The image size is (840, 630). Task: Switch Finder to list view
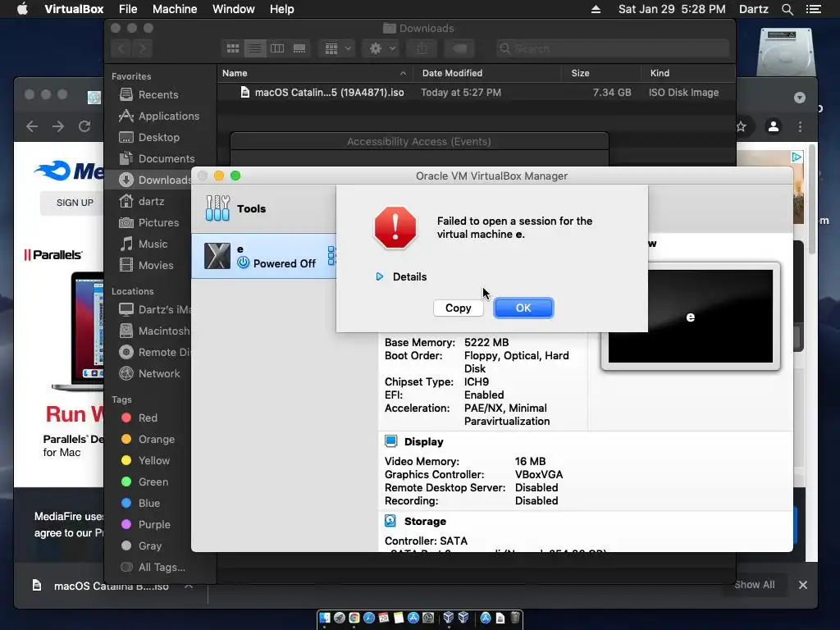(x=255, y=48)
